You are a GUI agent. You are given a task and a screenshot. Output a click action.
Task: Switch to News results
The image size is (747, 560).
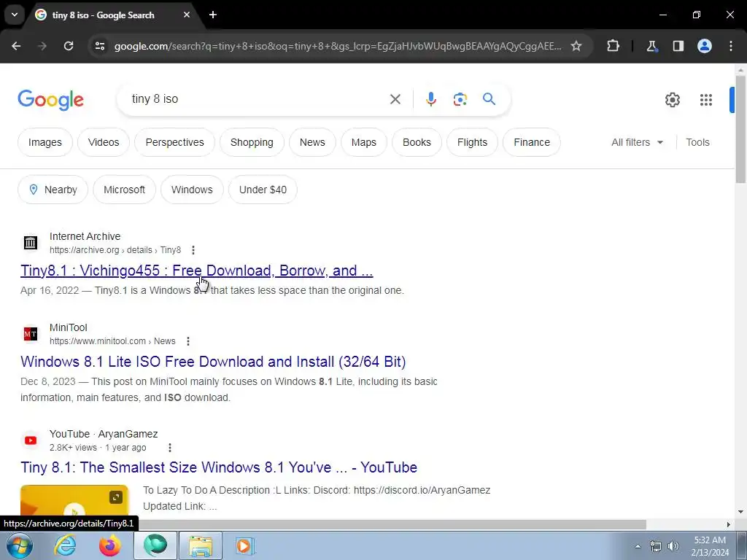tap(312, 142)
